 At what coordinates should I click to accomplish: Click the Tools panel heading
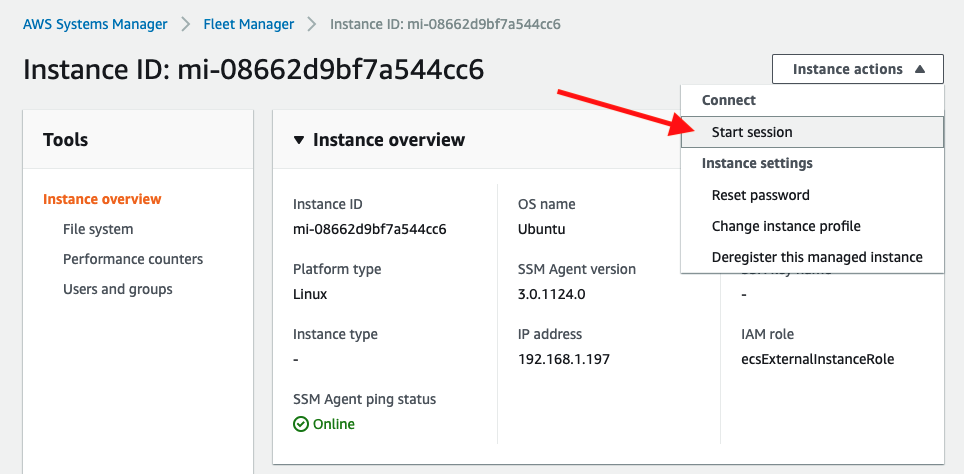(x=65, y=140)
